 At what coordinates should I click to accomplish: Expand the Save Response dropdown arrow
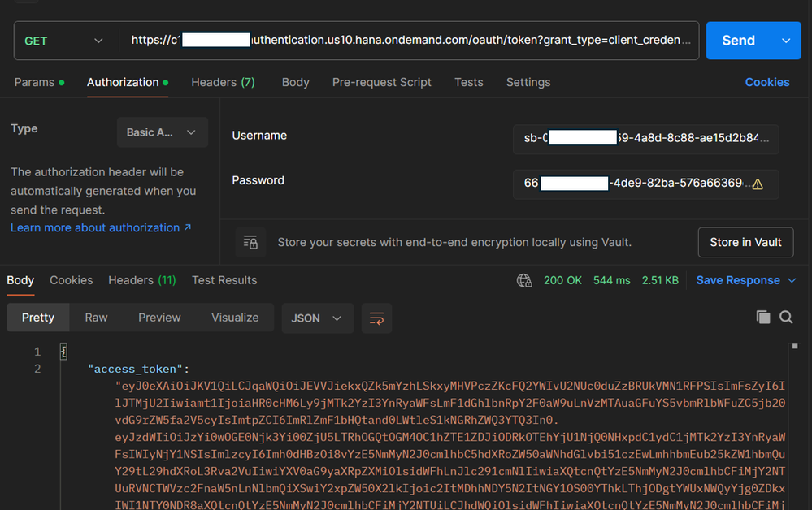point(792,280)
